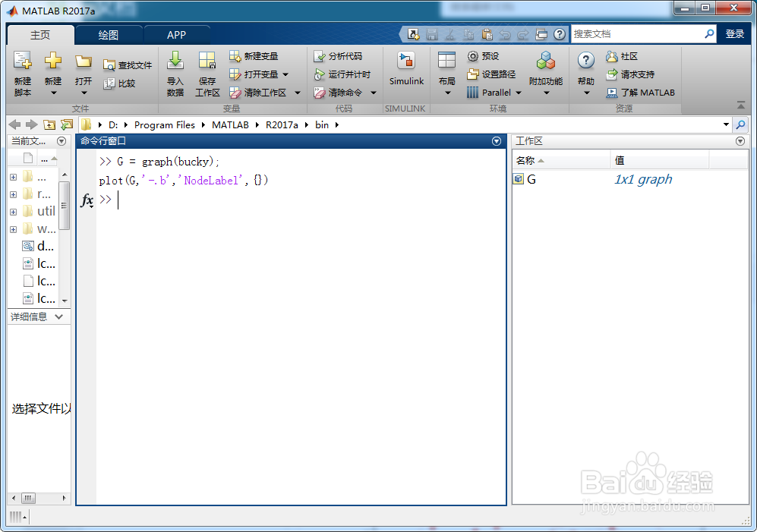
Task: Open the 布局 layout menu
Action: [446, 74]
